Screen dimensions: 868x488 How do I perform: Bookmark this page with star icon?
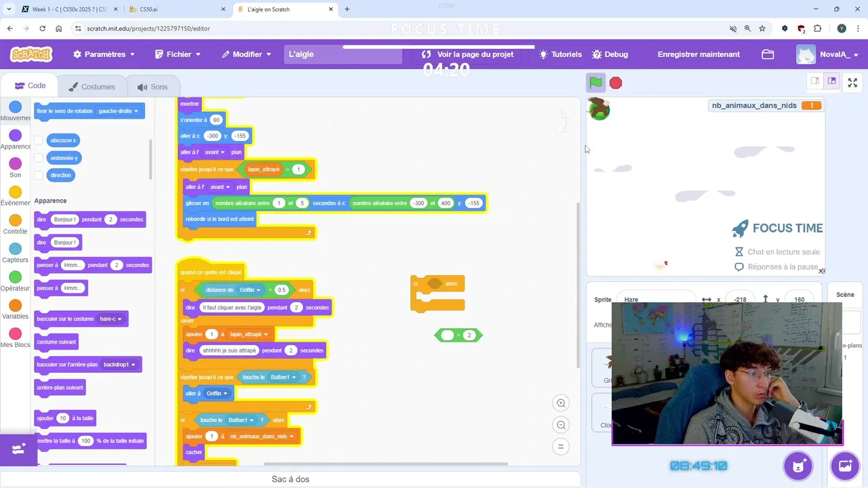pyautogui.click(x=762, y=28)
